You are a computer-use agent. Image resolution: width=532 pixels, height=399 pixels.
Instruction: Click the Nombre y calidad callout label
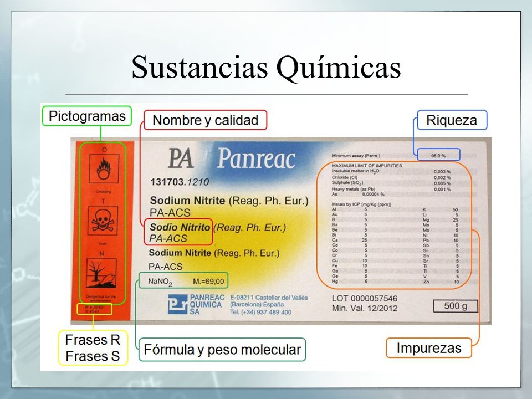coord(205,120)
